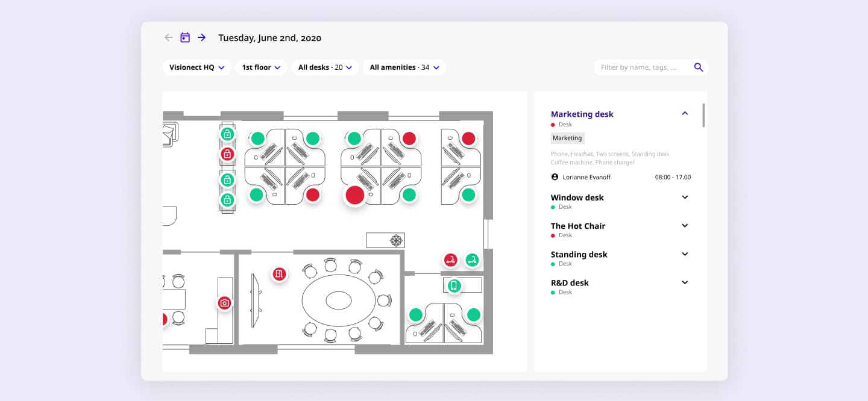Expand the Window desk entry
This screenshot has width=868, height=401.
tap(685, 197)
